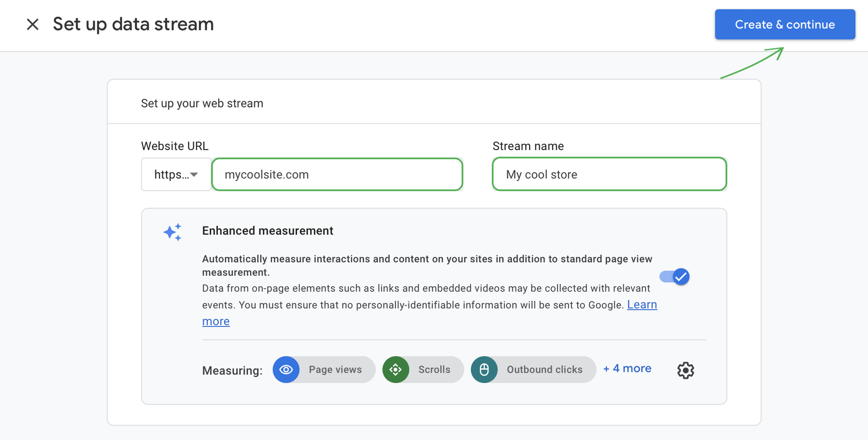Click the Enhanced measurement heading
The height and width of the screenshot is (440, 868).
point(268,231)
